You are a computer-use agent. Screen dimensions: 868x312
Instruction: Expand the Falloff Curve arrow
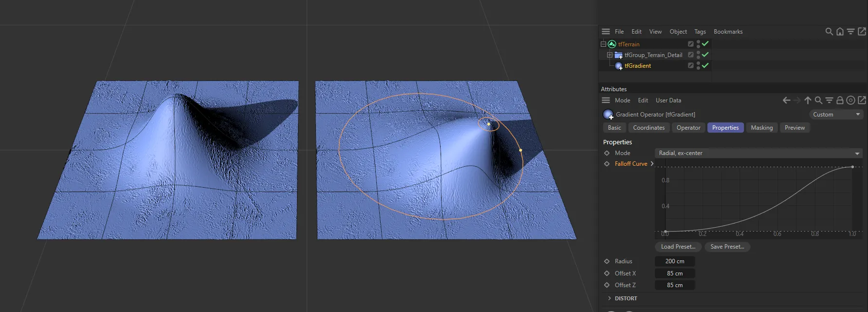point(652,164)
